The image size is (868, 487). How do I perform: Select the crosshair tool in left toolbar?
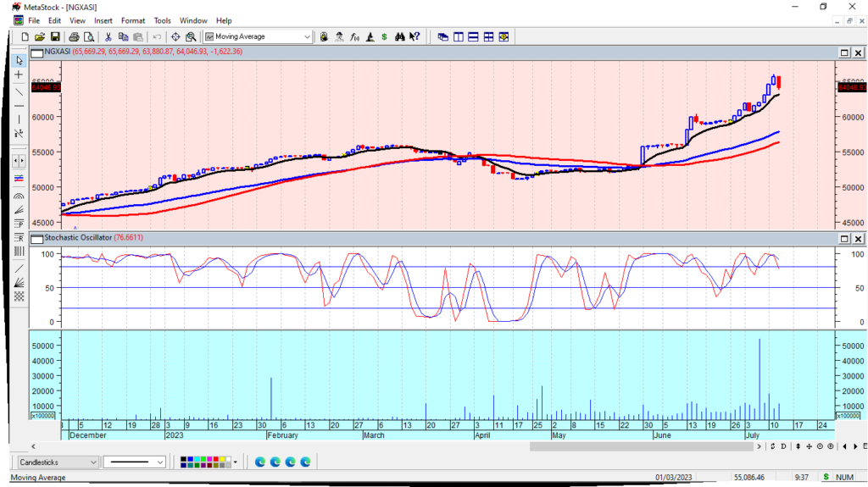[19, 75]
